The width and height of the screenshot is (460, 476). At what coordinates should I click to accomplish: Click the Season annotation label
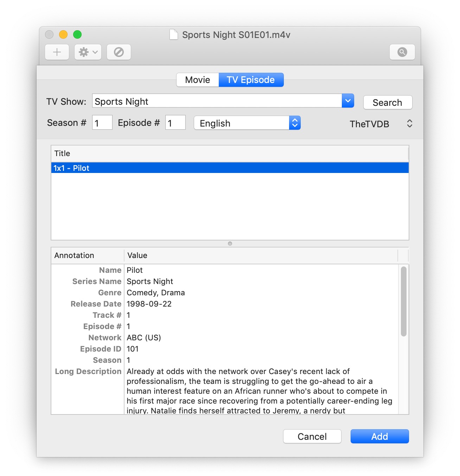coord(107,360)
